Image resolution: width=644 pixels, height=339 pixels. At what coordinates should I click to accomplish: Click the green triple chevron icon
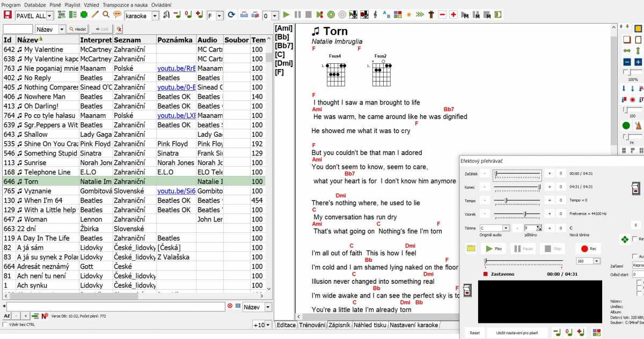tap(420, 15)
